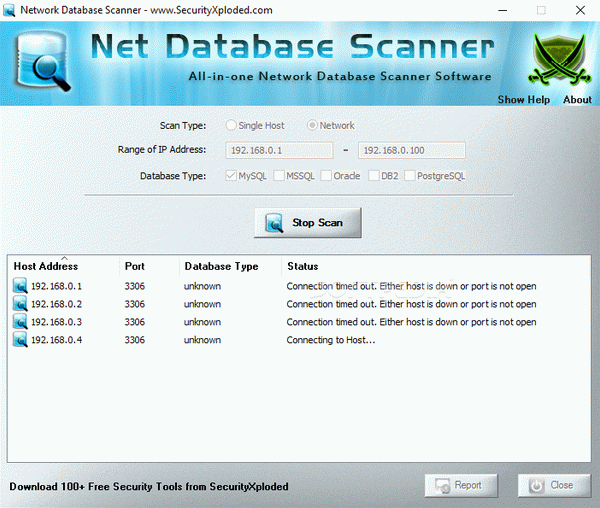
Task: Click port 3306 in 192.168.0.1 row
Action: 135,286
